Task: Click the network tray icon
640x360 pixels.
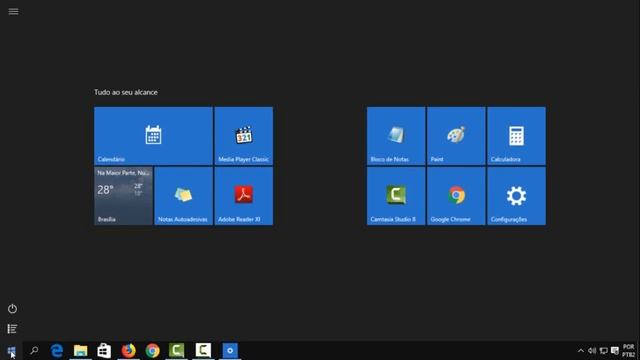Action: (603, 351)
